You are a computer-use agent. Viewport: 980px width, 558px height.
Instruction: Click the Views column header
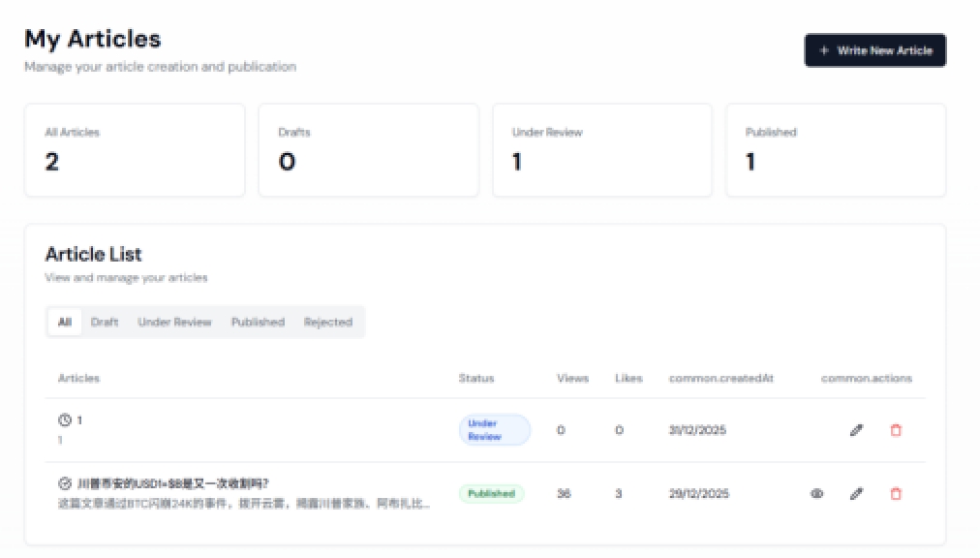pyautogui.click(x=572, y=378)
